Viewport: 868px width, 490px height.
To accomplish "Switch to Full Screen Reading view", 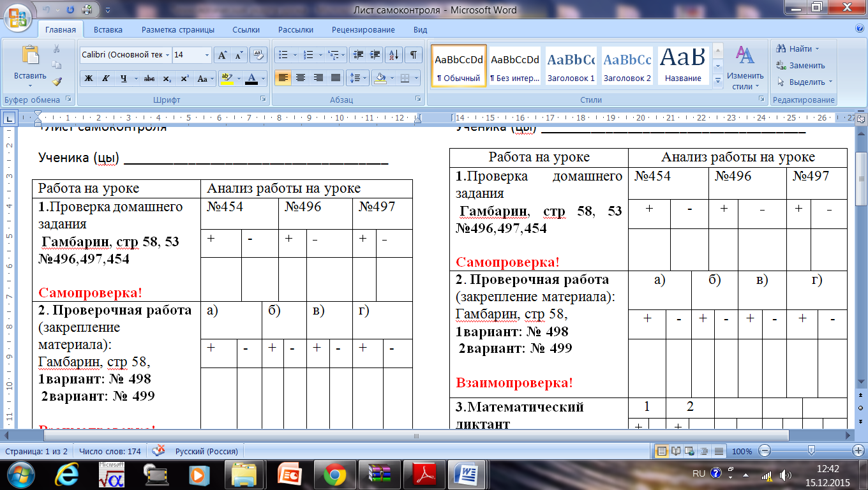I will point(677,451).
